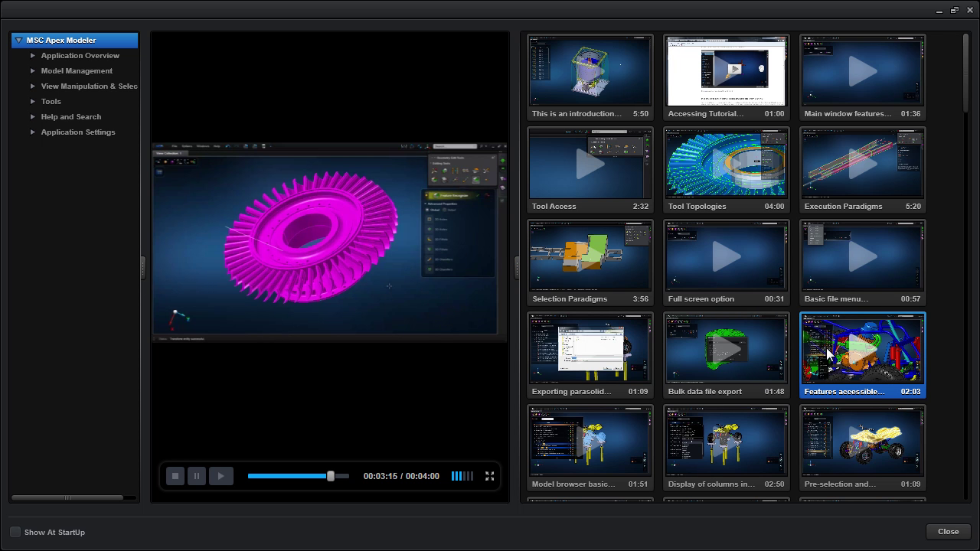Close the window with the X icon

click(x=969, y=11)
